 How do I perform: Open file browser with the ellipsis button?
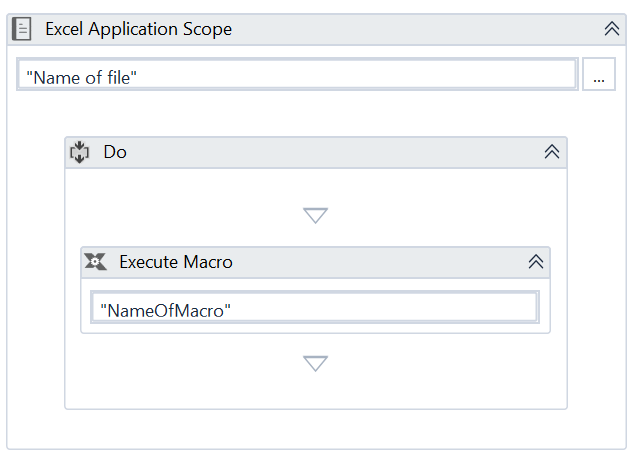[598, 76]
